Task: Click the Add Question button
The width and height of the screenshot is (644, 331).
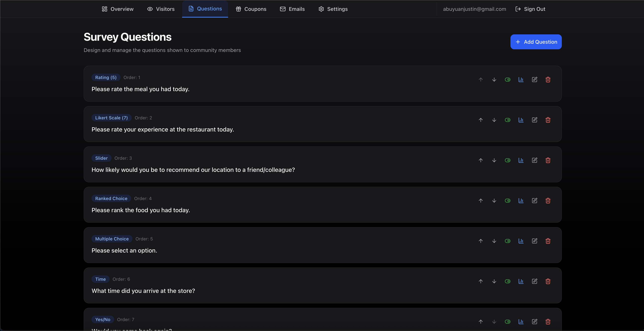Action: pos(536,42)
